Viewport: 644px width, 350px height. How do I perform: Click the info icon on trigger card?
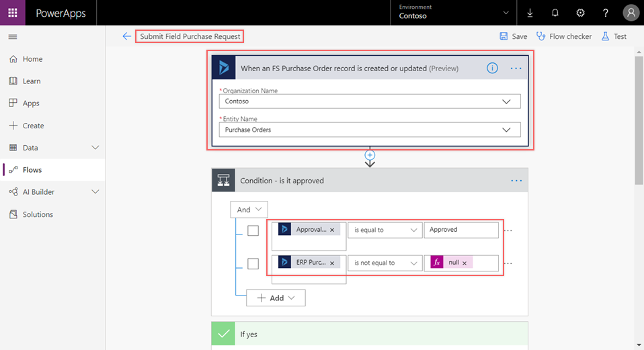[x=492, y=68]
